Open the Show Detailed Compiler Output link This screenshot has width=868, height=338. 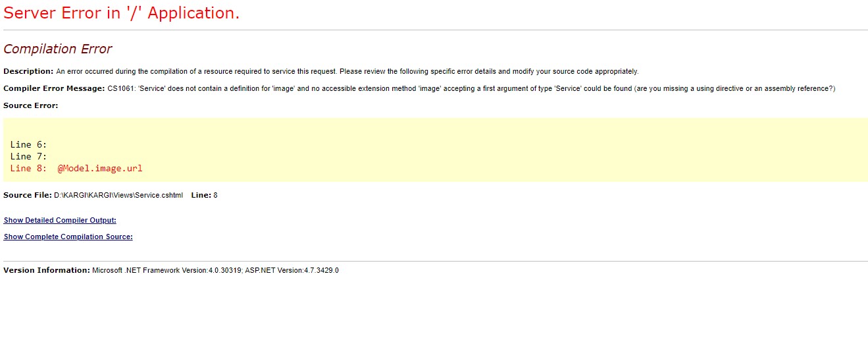pyautogui.click(x=60, y=220)
